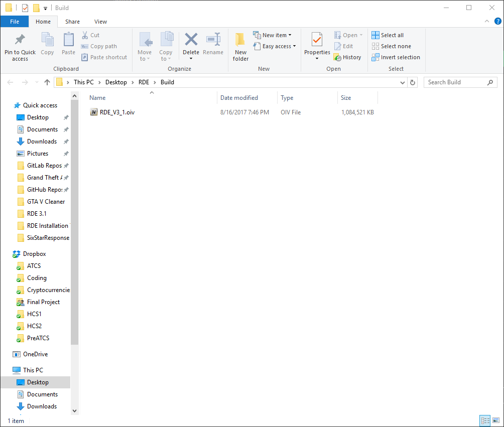Switch to the Share ribbon tab
The height and width of the screenshot is (427, 504).
pos(72,22)
